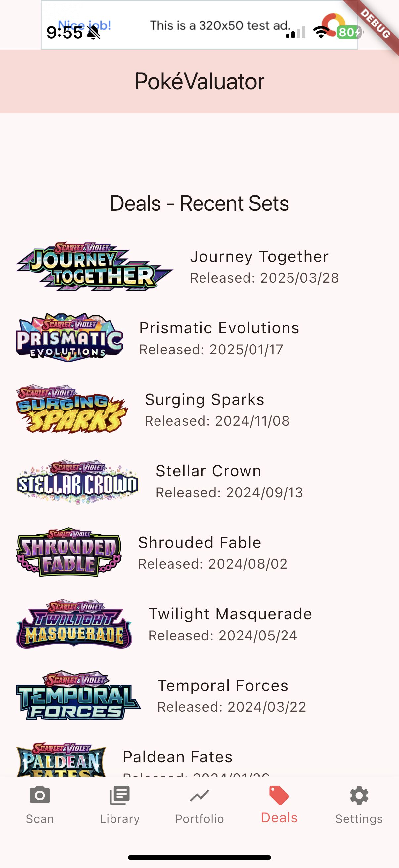Tap the Surging Sparks logo image

pyautogui.click(x=72, y=410)
